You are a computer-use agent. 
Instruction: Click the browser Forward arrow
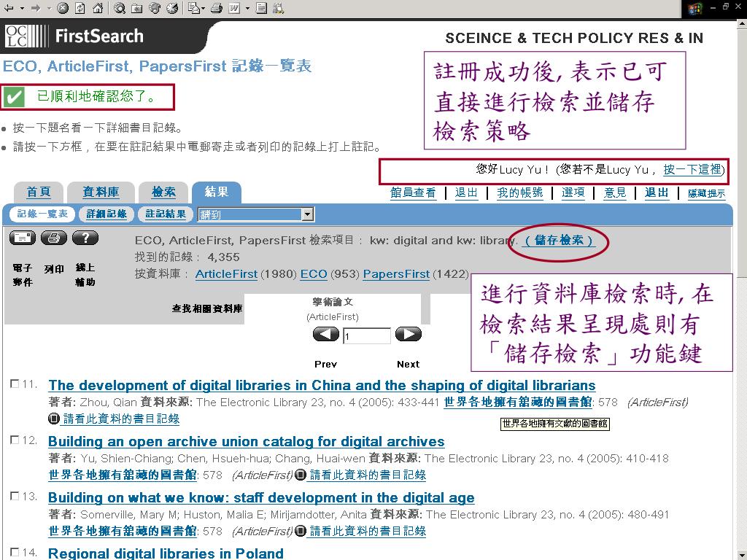[36, 8]
